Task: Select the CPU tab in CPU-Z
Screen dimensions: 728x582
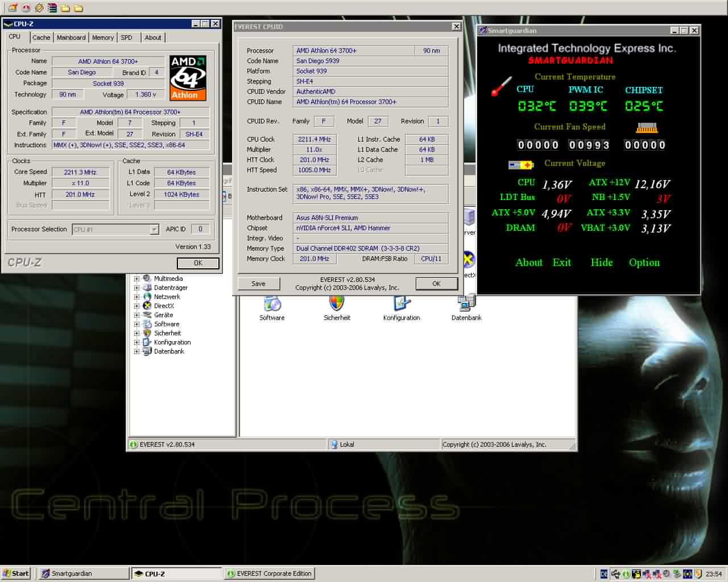Action: coord(15,36)
